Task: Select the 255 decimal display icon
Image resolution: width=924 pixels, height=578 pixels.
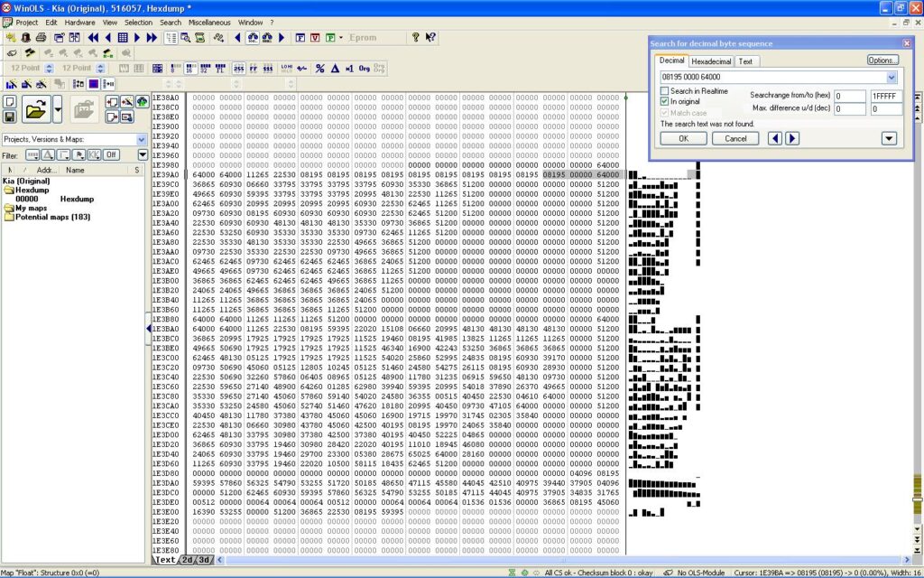Action: point(238,69)
